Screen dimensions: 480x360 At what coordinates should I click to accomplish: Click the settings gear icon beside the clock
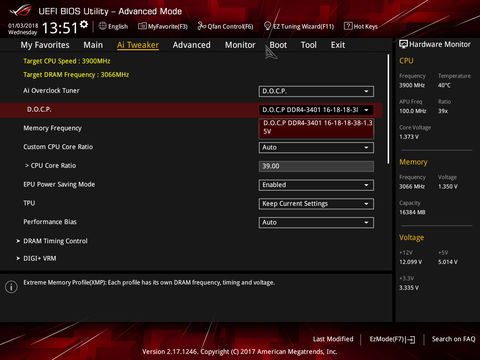click(84, 24)
